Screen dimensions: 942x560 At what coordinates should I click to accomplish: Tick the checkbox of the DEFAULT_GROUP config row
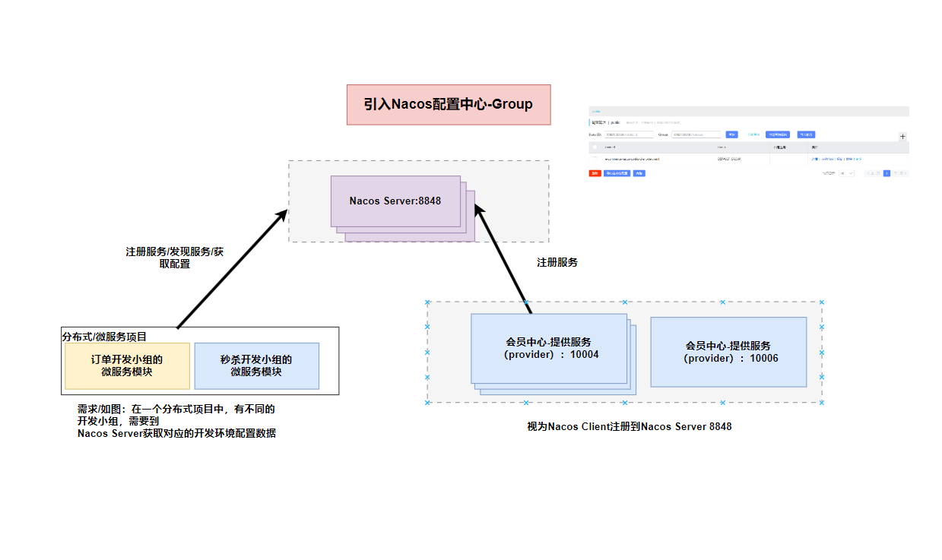595,159
